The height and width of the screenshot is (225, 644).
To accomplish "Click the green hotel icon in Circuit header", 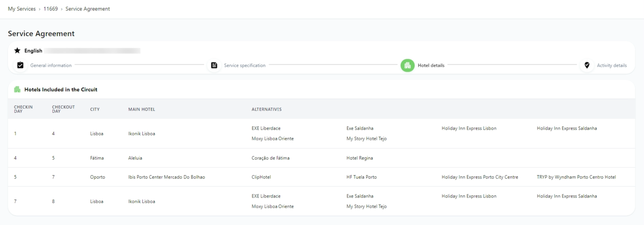I will tap(18, 90).
